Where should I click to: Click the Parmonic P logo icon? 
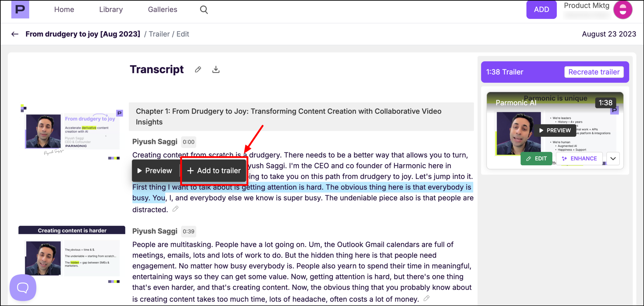(x=20, y=10)
